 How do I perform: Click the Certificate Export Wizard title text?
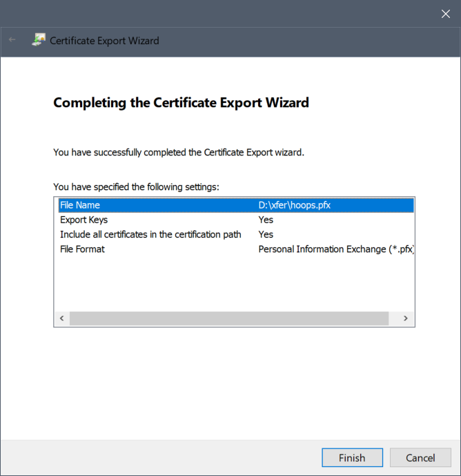point(104,41)
